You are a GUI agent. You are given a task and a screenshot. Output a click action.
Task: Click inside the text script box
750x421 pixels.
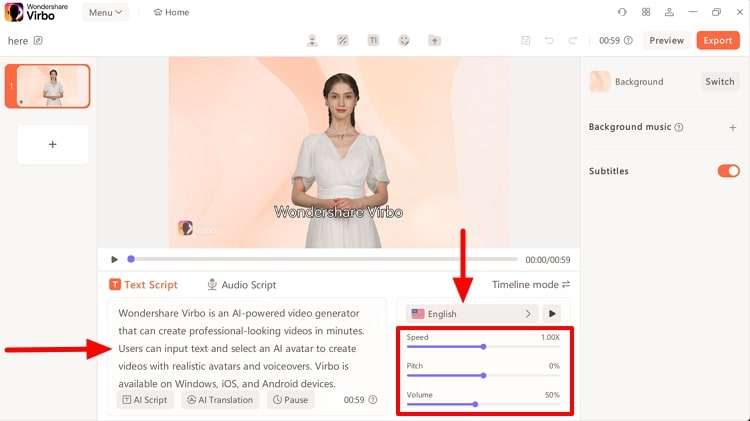(x=247, y=348)
